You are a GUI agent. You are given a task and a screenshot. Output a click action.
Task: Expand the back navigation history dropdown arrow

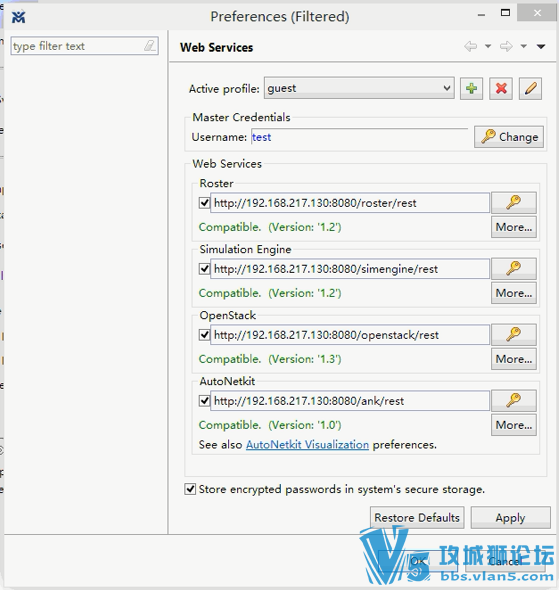(x=488, y=46)
